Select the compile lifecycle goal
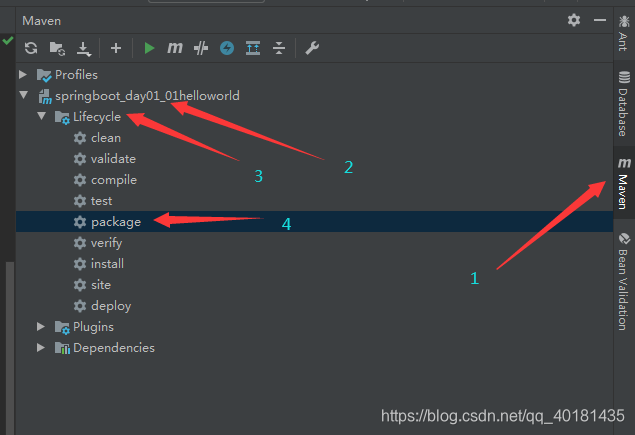This screenshot has height=435, width=635. pyautogui.click(x=114, y=180)
